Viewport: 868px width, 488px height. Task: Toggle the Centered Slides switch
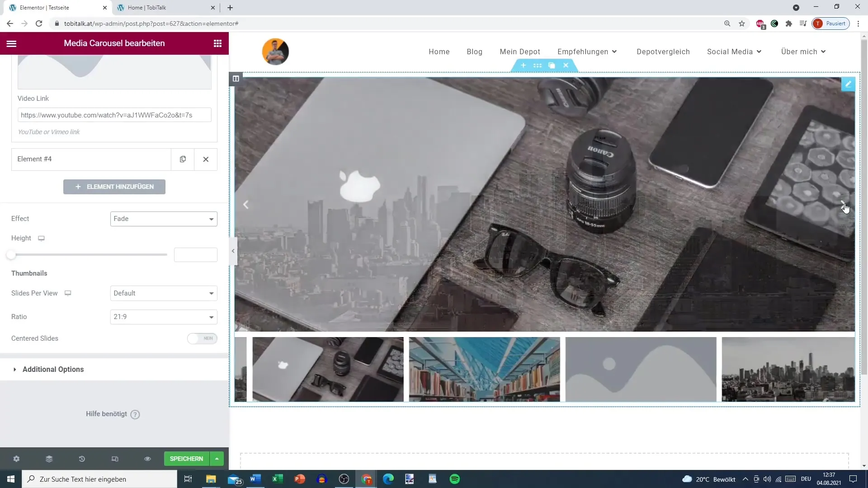coord(202,338)
